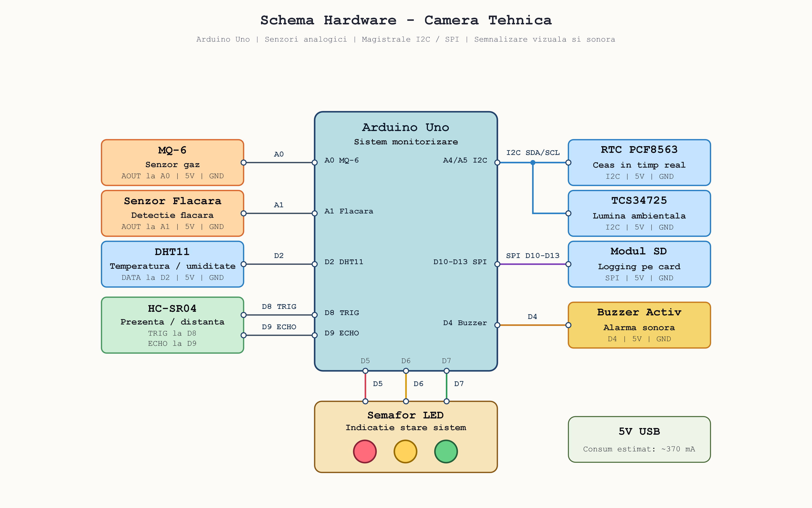
Task: Select "Indicatie stare sistem" label
Action: [406, 428]
